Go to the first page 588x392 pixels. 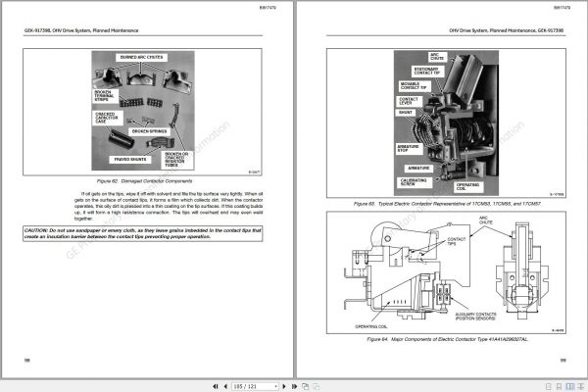point(216,386)
